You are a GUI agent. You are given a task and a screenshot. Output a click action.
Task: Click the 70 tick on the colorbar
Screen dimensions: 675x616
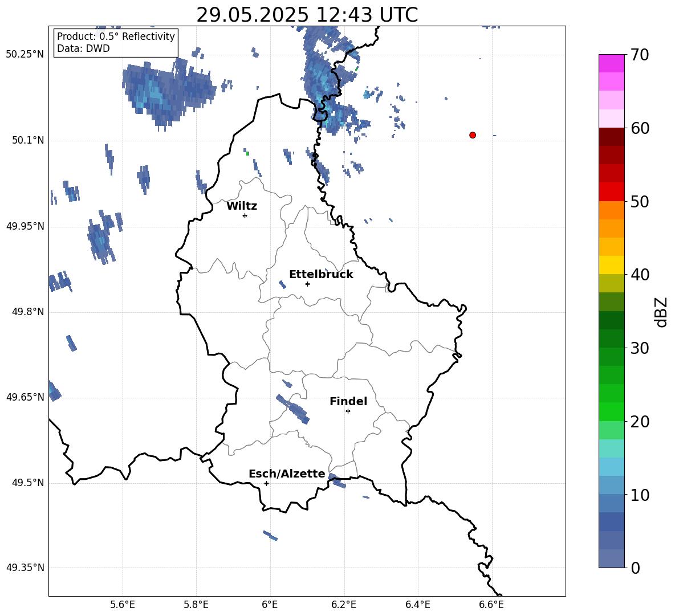pos(640,55)
